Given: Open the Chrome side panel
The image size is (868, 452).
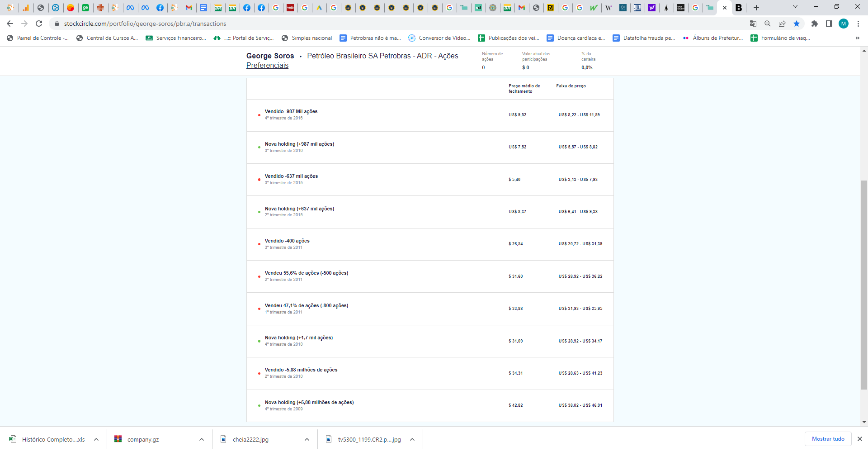Looking at the screenshot, I should click(829, 24).
